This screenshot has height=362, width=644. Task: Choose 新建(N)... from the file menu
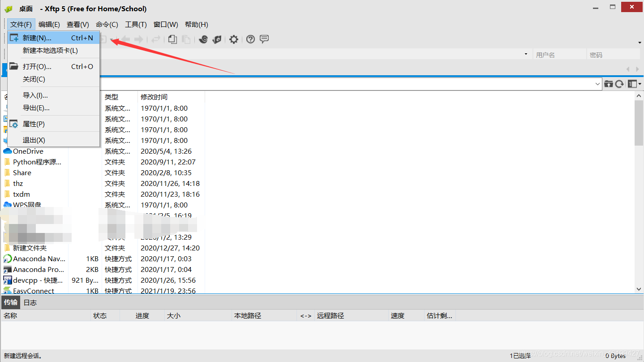pos(54,38)
